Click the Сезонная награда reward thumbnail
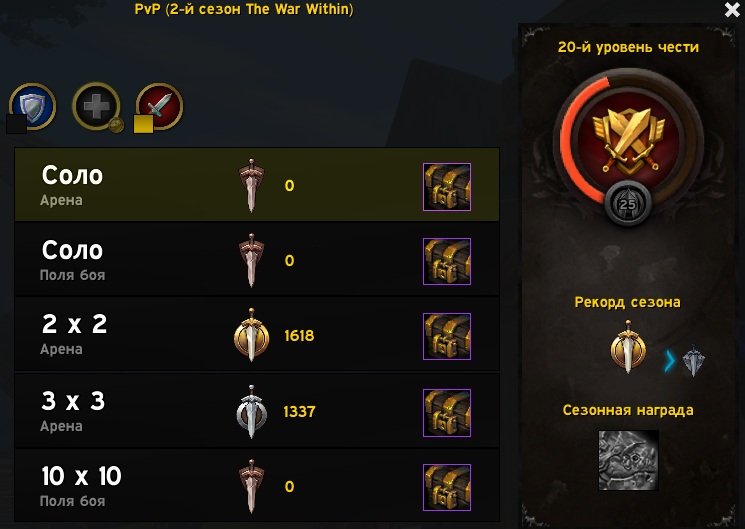745x529 pixels. pyautogui.click(x=629, y=460)
